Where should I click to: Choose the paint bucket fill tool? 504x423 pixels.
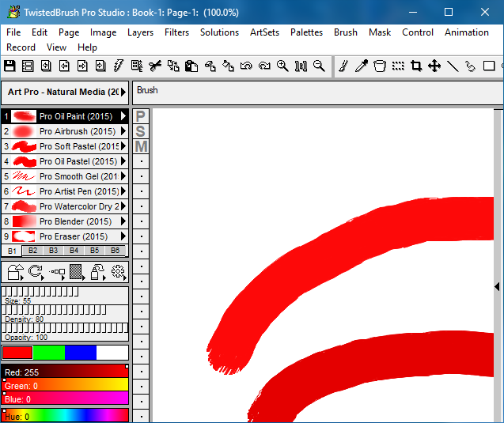[380, 66]
